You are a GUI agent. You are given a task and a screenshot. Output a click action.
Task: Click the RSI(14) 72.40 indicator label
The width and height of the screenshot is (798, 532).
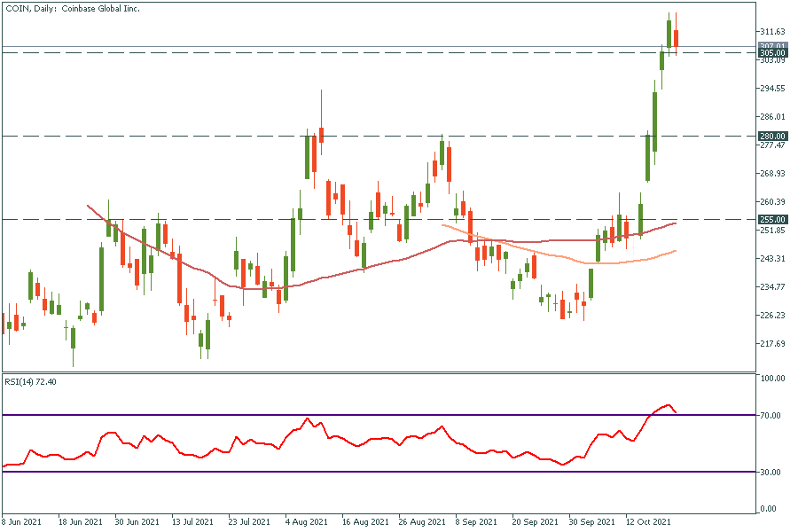[x=33, y=380]
